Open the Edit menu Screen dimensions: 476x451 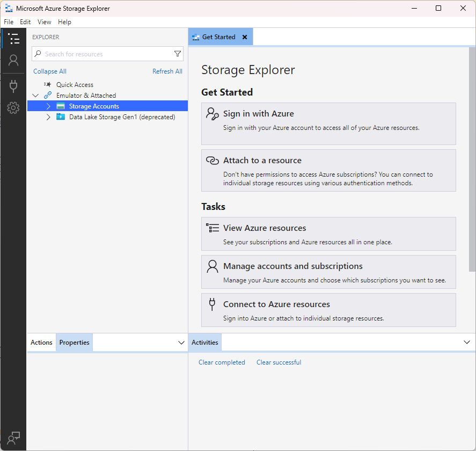tap(25, 22)
